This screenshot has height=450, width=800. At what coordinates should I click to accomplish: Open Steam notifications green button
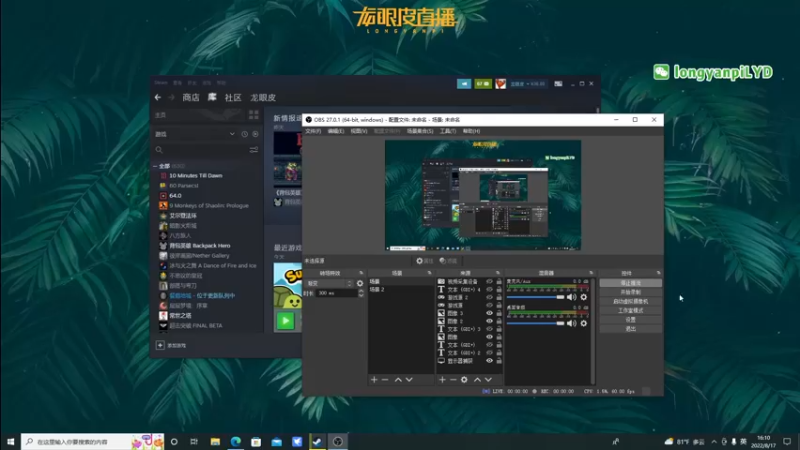pos(483,84)
